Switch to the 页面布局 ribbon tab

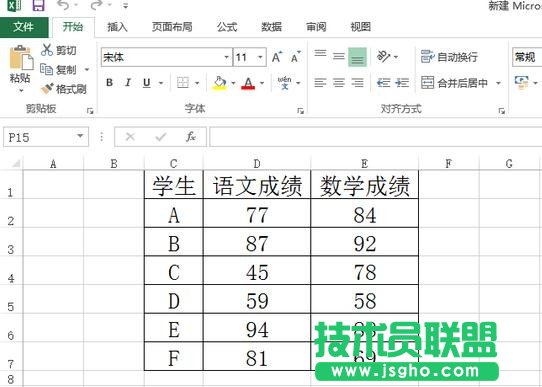(x=172, y=27)
